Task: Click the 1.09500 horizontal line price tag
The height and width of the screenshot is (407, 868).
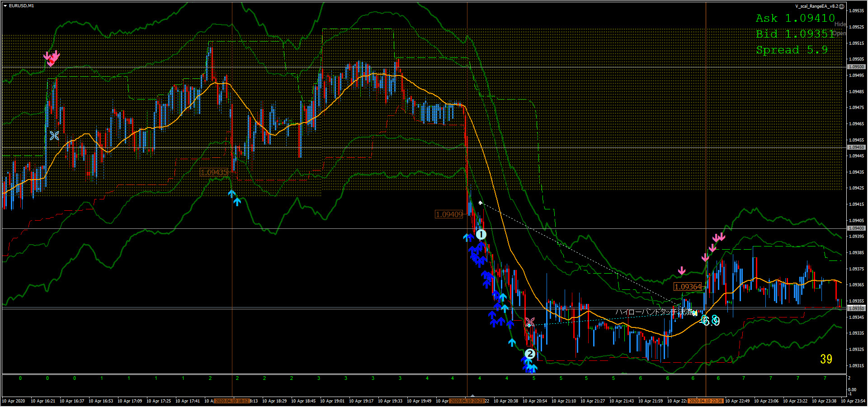Action: click(x=856, y=67)
